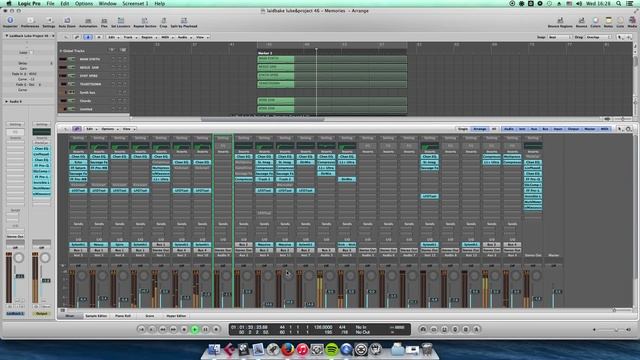The width and height of the screenshot is (640, 360).
Task: Expand the Audio 9 section in Inspector
Action: tap(7, 101)
